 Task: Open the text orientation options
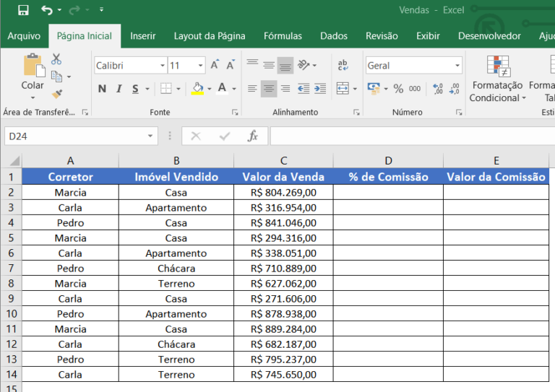point(306,65)
